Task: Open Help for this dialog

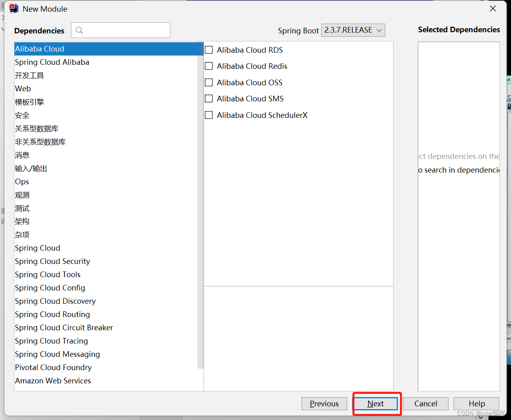Action: tap(476, 404)
